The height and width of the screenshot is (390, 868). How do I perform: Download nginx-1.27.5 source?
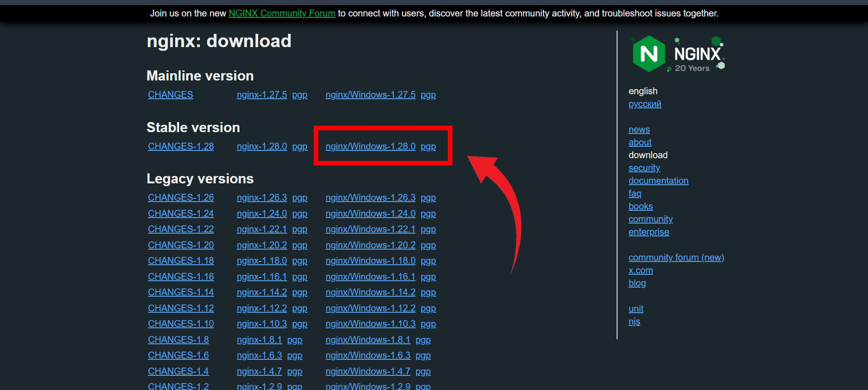coord(262,95)
